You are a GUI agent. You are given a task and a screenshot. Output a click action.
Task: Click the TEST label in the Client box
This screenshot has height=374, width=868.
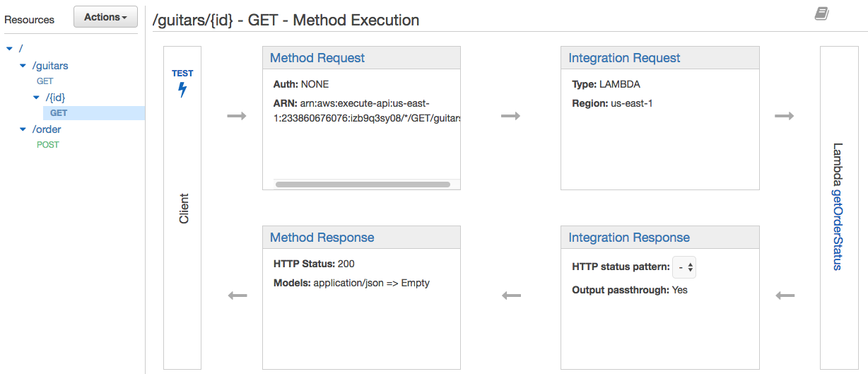point(182,74)
